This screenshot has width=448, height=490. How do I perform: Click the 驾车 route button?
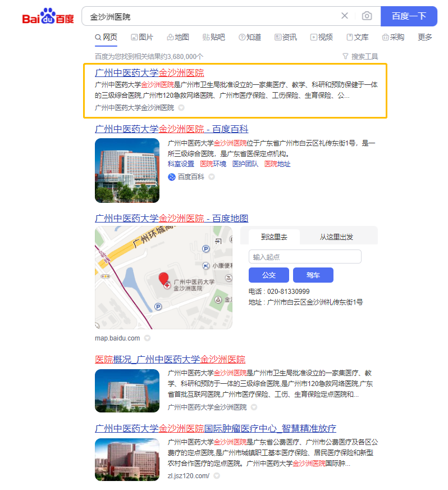click(313, 275)
